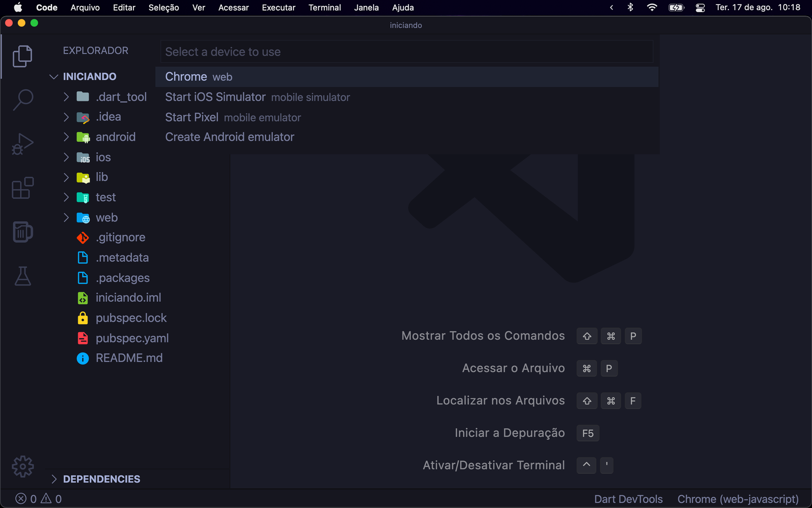Image resolution: width=812 pixels, height=508 pixels.
Task: Click the battery indicator in the menu bar
Action: 676,8
